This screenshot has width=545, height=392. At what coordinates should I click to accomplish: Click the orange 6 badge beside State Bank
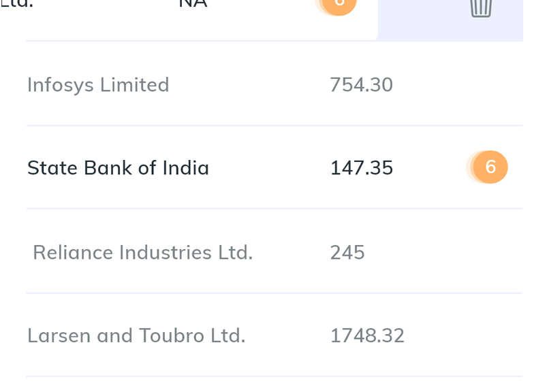point(490,167)
